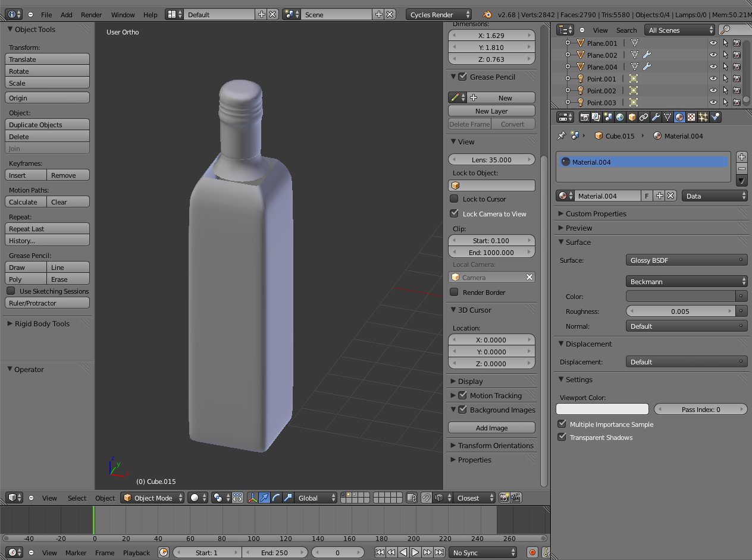Click the OpenGL render animation clapper icon
Screen dimensions: 752x560
pos(516,498)
